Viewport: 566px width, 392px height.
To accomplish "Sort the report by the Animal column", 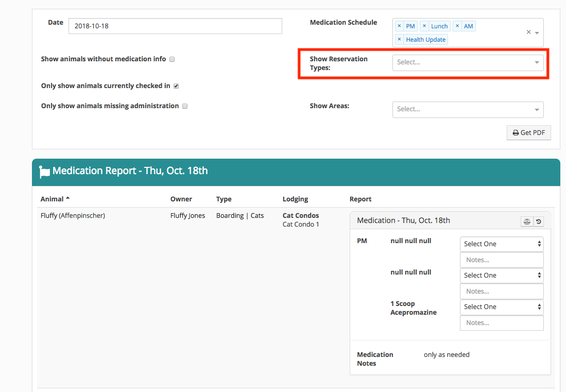I will click(53, 198).
